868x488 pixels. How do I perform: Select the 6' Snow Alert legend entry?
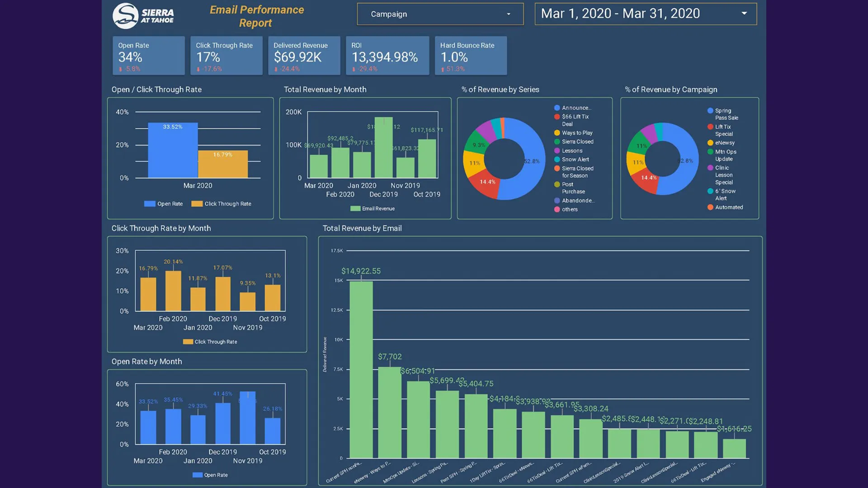[x=722, y=195]
